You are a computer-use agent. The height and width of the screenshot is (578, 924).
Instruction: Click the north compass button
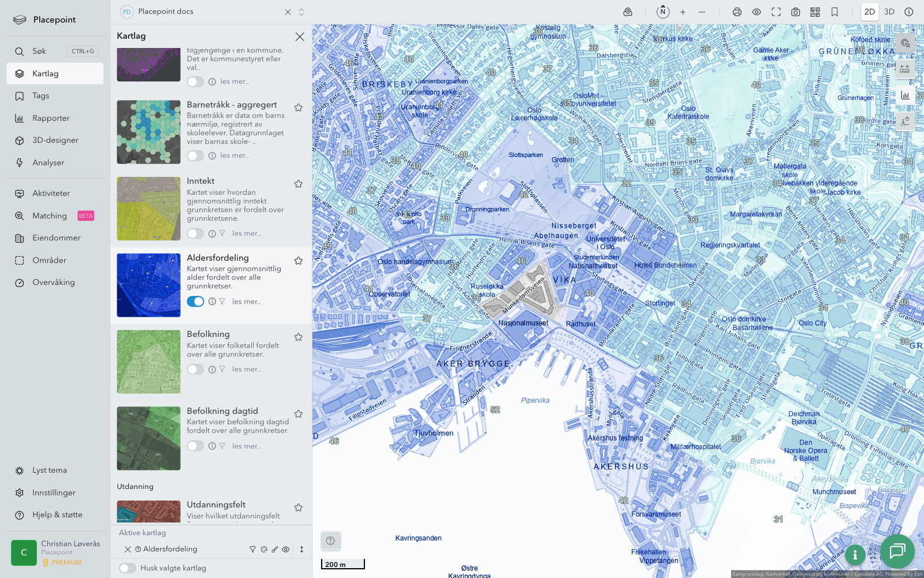pyautogui.click(x=663, y=12)
